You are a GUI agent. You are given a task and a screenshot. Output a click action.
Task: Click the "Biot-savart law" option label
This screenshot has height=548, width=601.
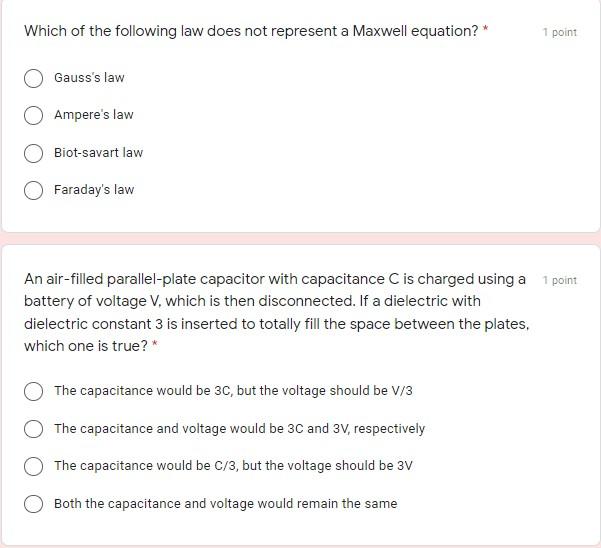pyautogui.click(x=98, y=153)
